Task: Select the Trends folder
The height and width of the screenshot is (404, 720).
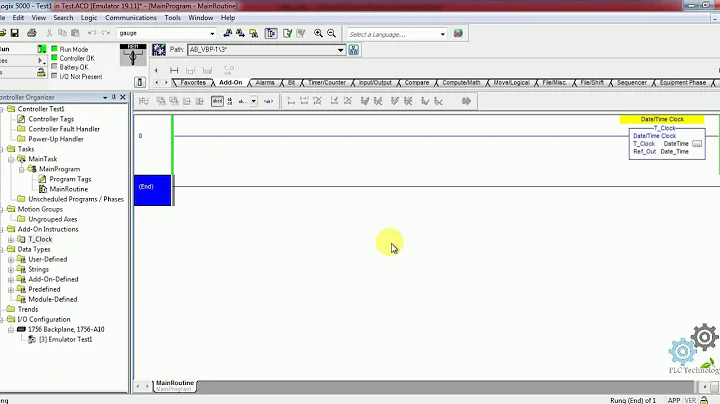Action: [x=28, y=309]
